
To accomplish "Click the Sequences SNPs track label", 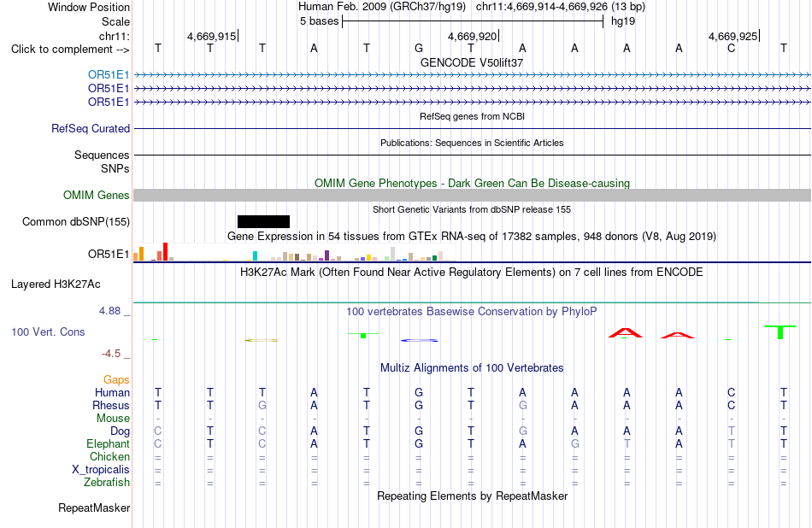I will click(x=102, y=162).
